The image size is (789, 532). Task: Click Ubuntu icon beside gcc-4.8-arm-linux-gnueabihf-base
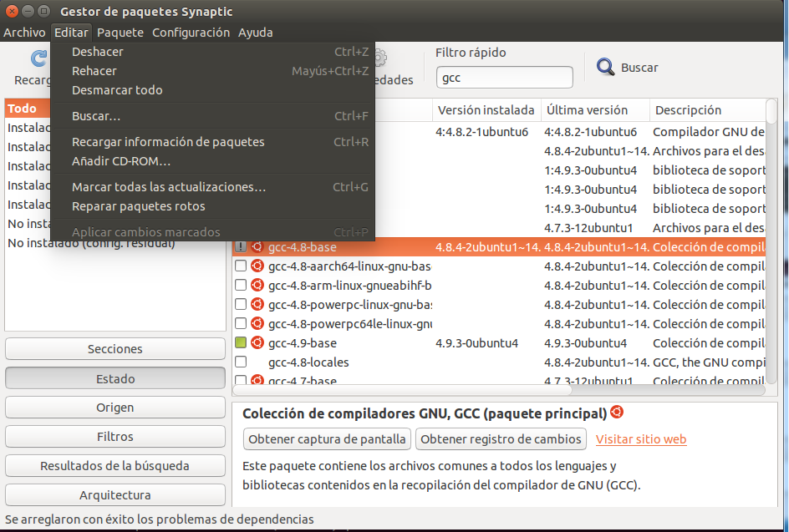tap(257, 285)
